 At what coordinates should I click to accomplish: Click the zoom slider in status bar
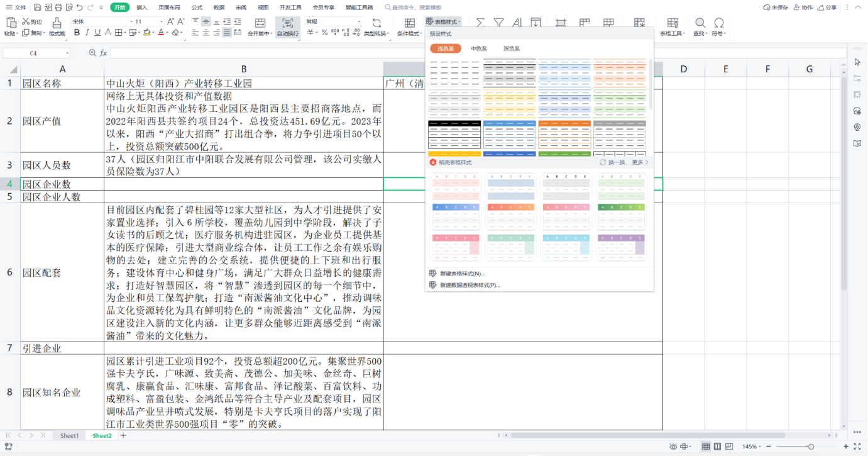coord(810,447)
